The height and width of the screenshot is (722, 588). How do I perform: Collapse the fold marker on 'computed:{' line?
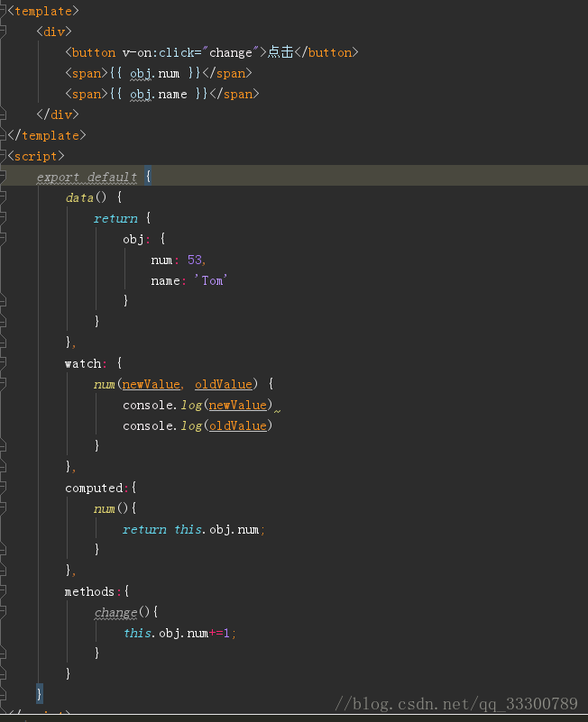(3, 487)
